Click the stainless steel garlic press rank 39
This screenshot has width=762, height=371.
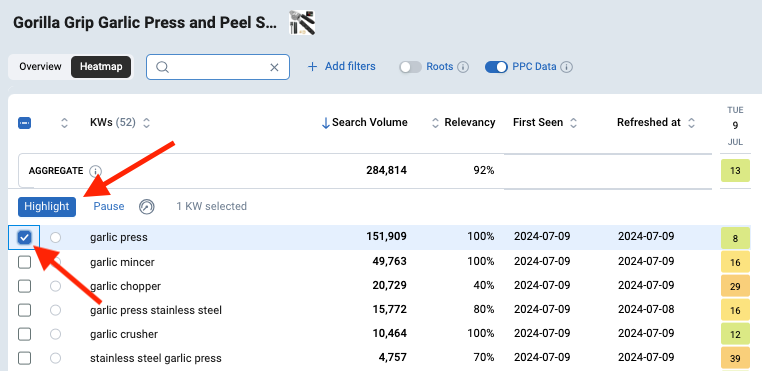735,359
